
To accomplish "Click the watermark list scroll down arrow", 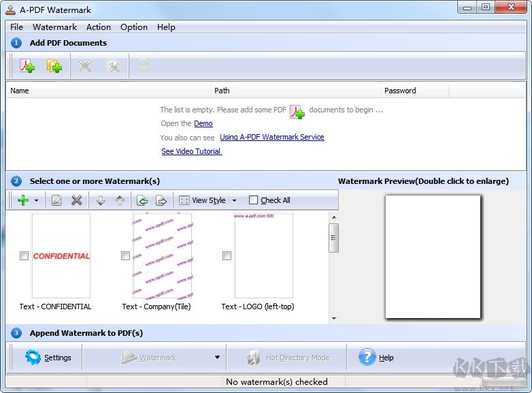I will (x=334, y=318).
